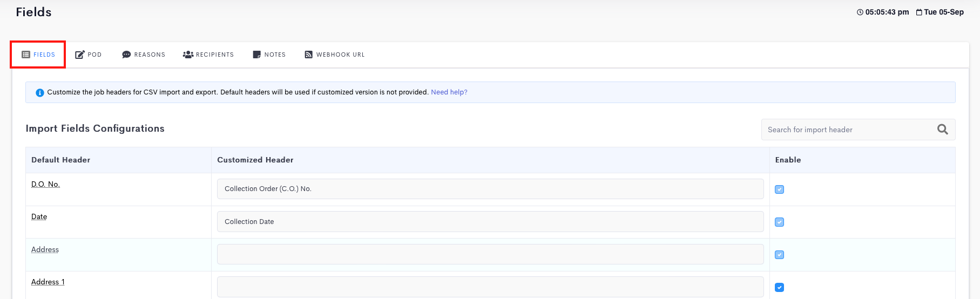Click the calendar icon beside Tue 05-Sep

point(919,12)
